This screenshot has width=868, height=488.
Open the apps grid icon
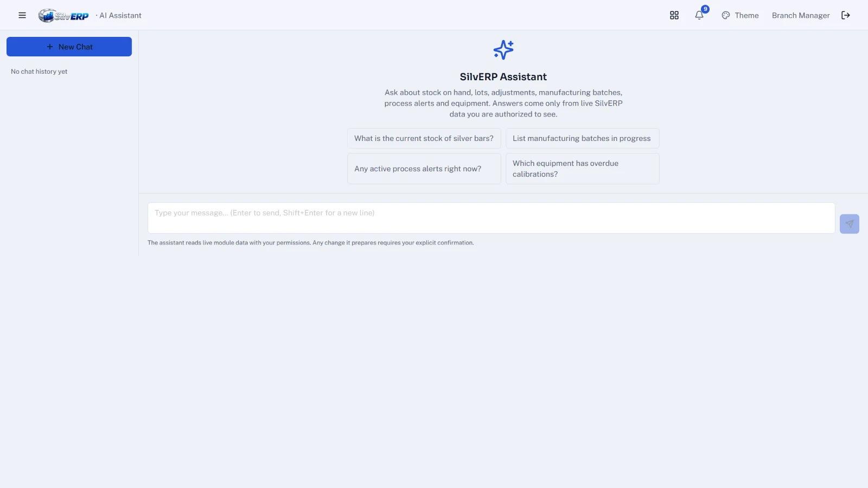[x=674, y=15]
